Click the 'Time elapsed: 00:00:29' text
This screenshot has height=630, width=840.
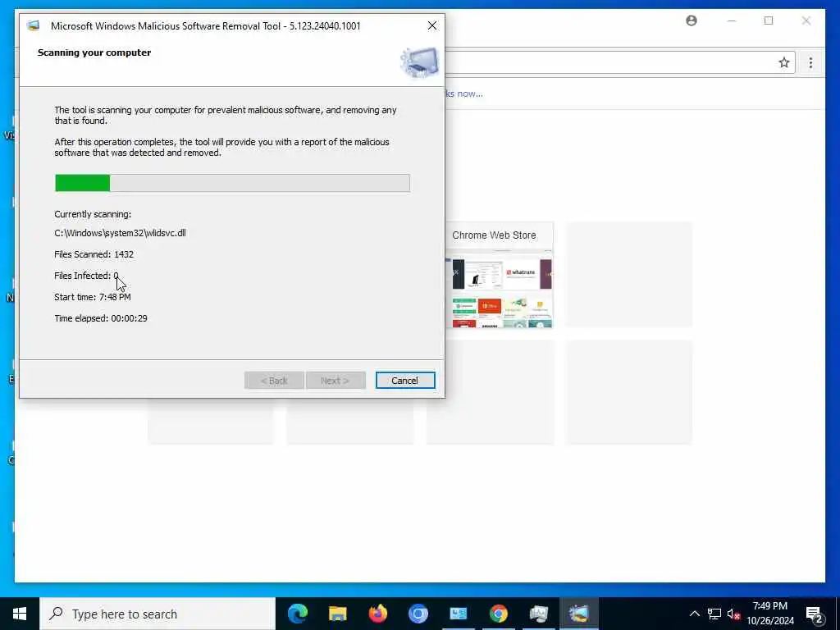click(x=101, y=318)
